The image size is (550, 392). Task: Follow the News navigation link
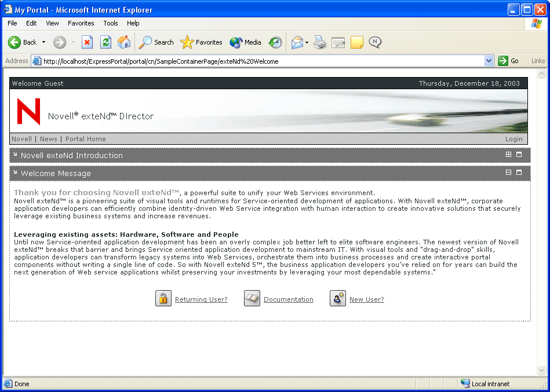pos(49,139)
